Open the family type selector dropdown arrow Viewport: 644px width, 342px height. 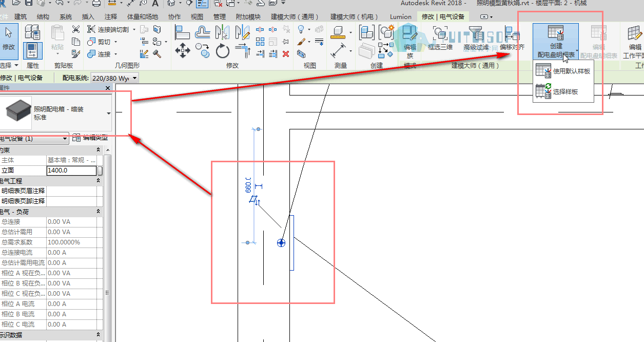pyautogui.click(x=109, y=113)
